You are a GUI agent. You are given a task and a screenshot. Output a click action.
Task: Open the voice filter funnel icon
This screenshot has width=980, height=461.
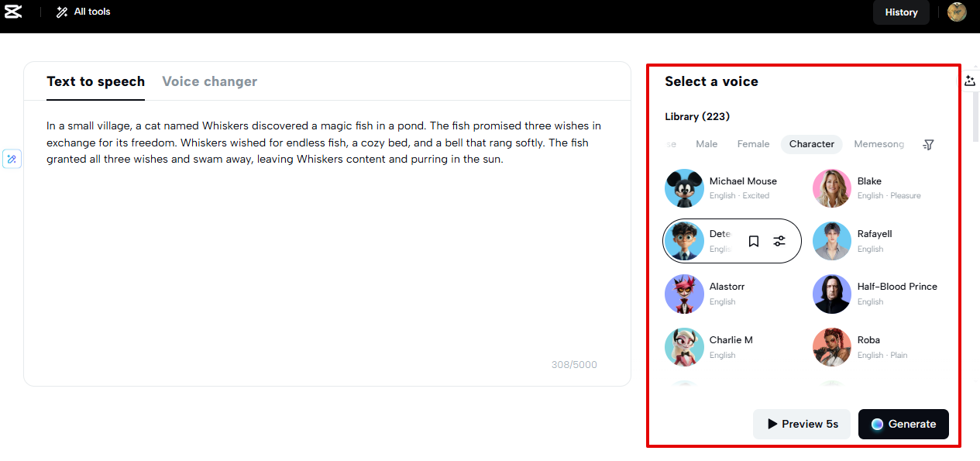927,144
